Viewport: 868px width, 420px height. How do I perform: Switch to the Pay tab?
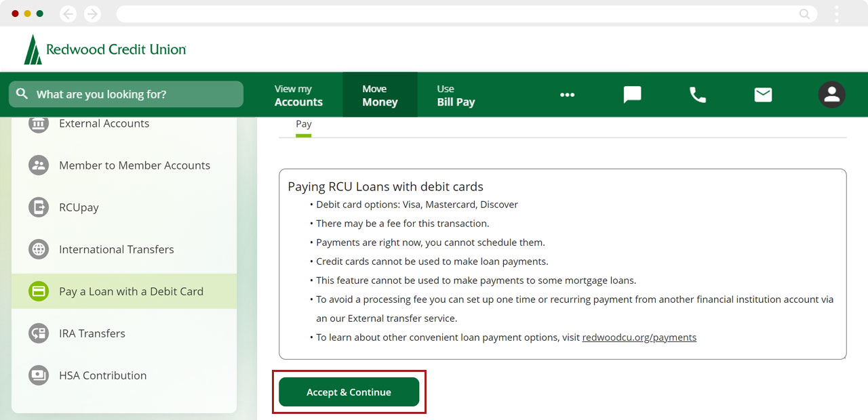(303, 125)
